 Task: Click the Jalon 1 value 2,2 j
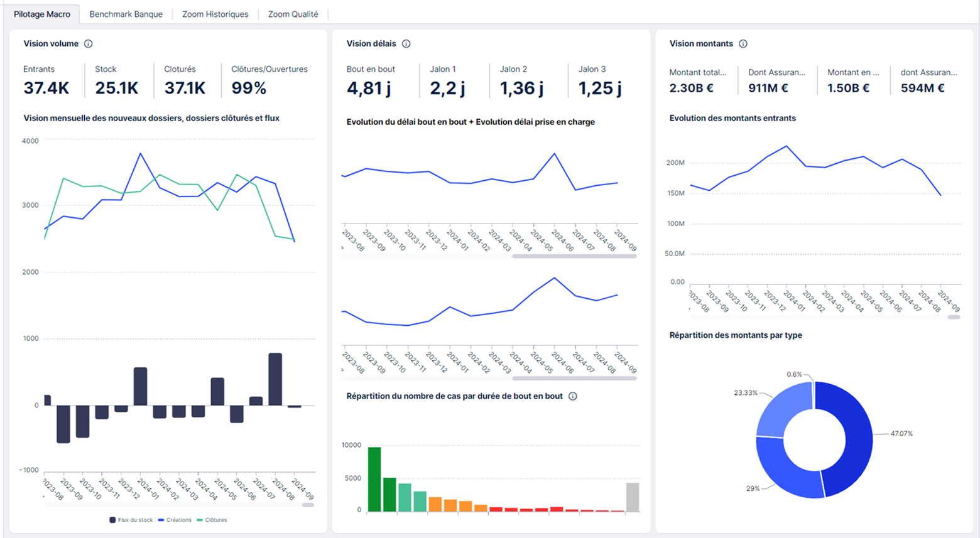pyautogui.click(x=447, y=89)
